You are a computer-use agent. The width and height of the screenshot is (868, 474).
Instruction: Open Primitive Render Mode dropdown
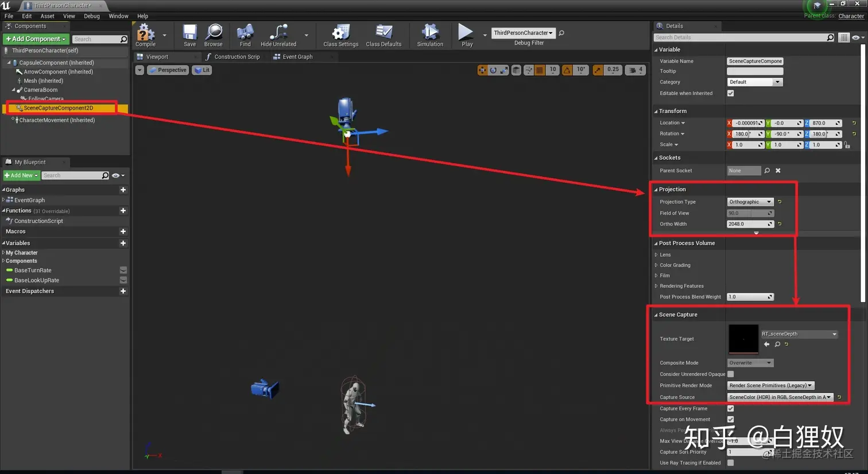(771, 386)
